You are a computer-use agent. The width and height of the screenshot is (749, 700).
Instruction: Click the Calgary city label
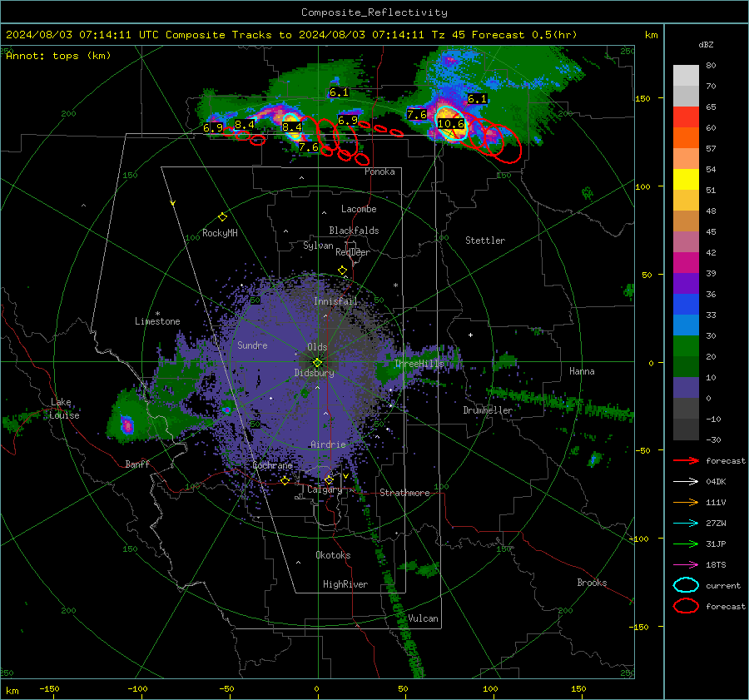click(x=325, y=489)
